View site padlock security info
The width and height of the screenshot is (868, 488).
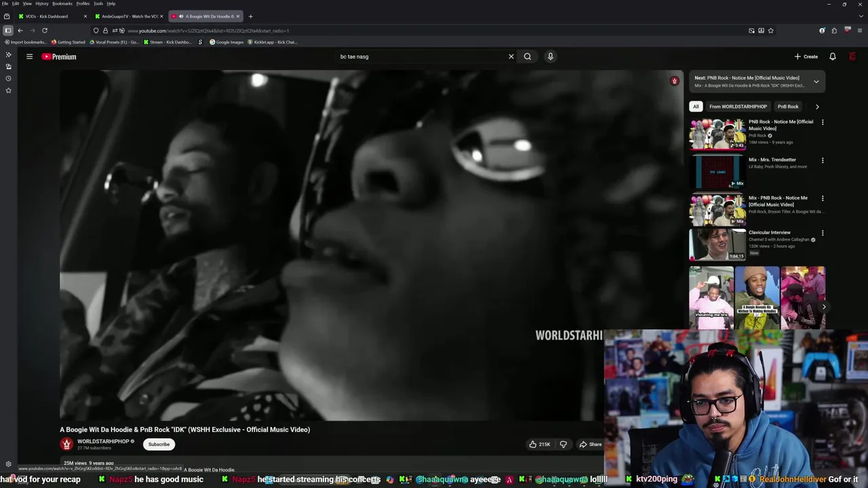click(105, 30)
